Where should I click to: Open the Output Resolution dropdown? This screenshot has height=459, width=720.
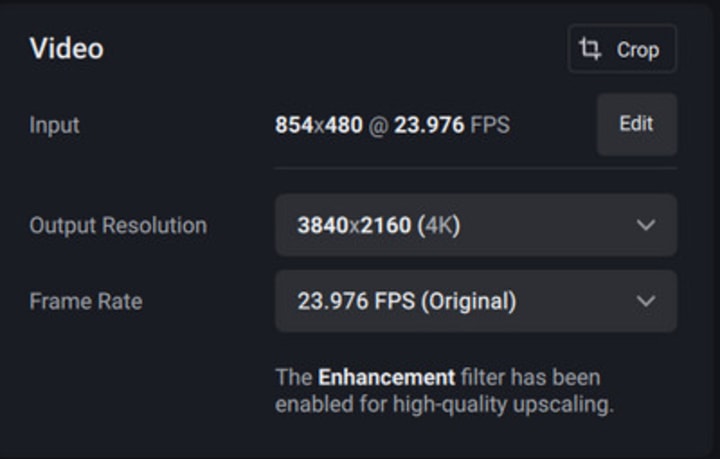475,225
